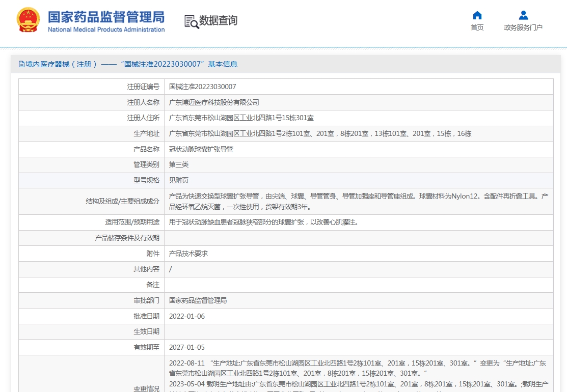Select the 生效日期 row label
Viewport: 567px width, 392px height.
146,331
